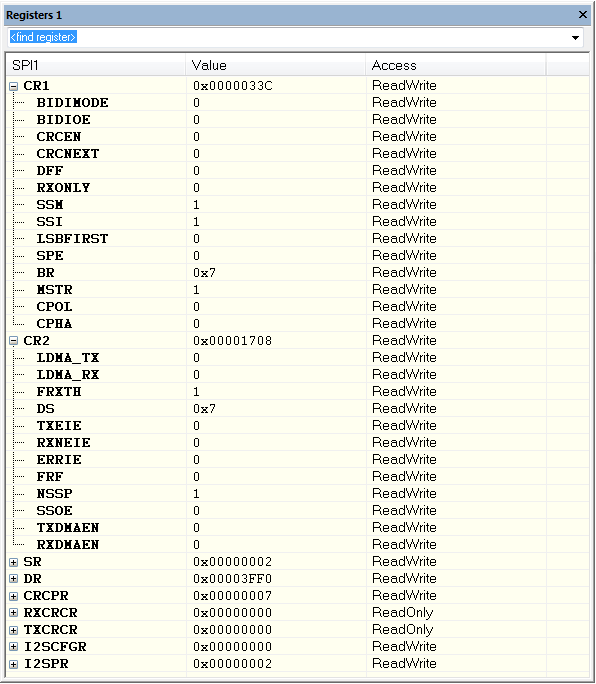Click the SPE field value 0
Image resolution: width=596 pixels, height=684 pixels.
coord(196,256)
